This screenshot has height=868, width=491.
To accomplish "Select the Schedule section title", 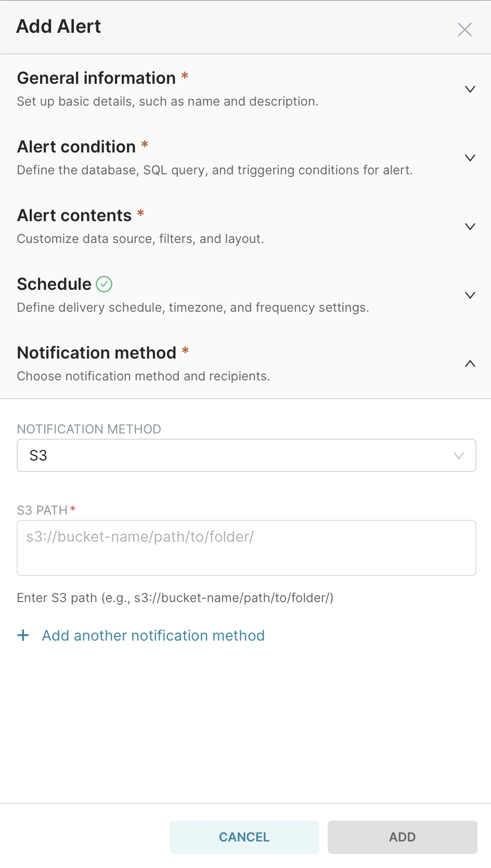I will click(x=54, y=284).
